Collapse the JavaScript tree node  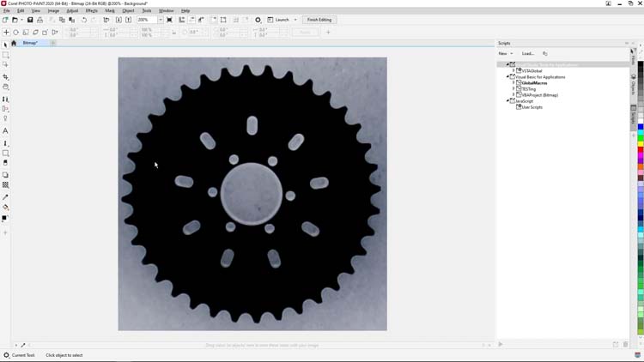coord(507,101)
